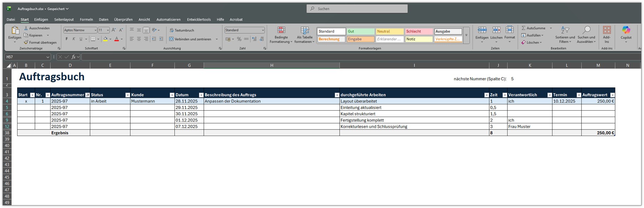Click the Suchen und Auswählen magnifier
The image size is (644, 208).
click(586, 30)
